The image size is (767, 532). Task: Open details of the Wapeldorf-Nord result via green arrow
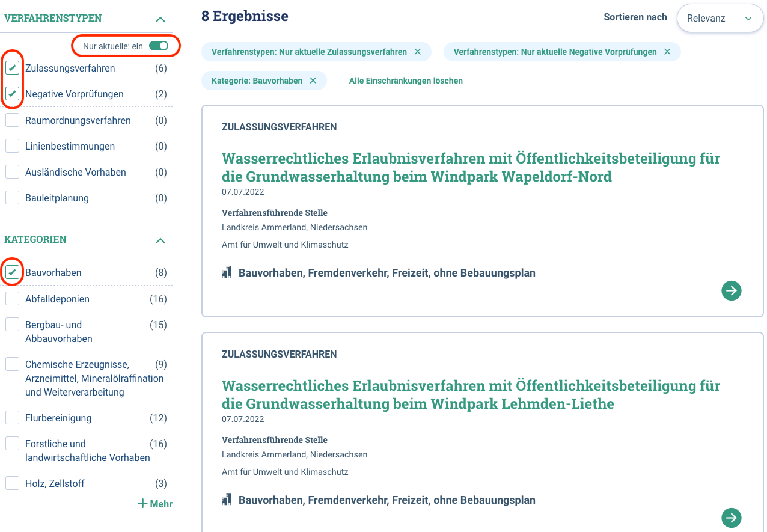pyautogui.click(x=731, y=290)
